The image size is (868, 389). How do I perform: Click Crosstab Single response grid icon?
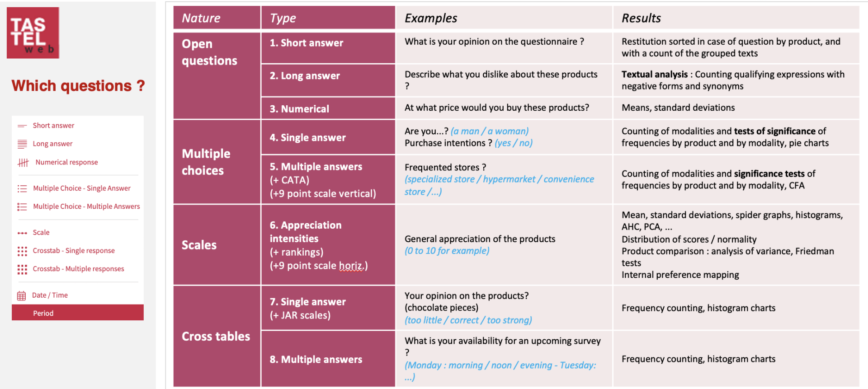pyautogui.click(x=22, y=251)
